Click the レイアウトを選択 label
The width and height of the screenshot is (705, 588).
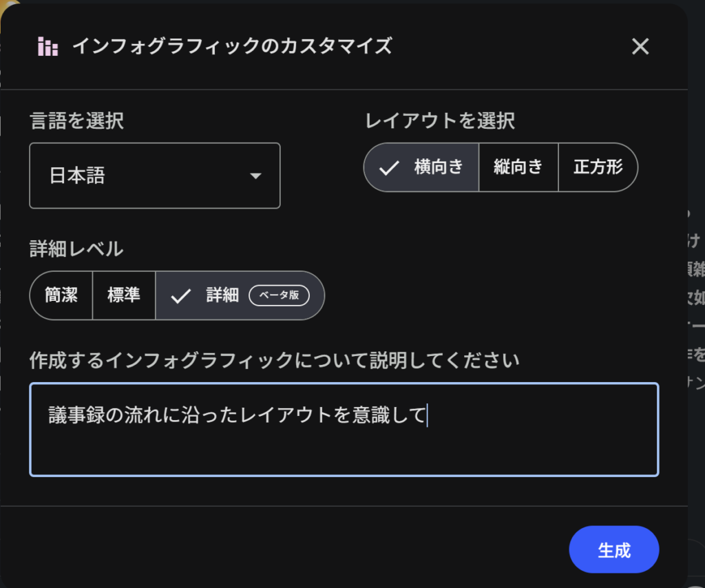(x=440, y=121)
